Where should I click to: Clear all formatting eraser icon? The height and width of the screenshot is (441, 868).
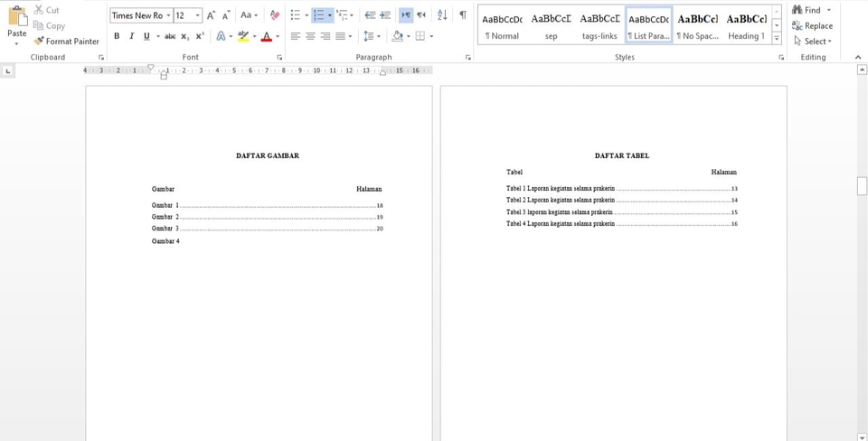[x=275, y=15]
